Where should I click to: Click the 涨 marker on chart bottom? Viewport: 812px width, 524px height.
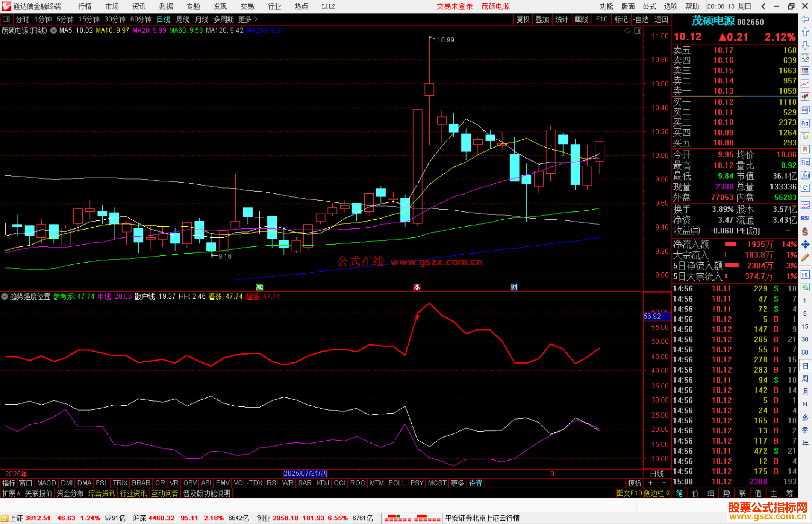[x=417, y=287]
